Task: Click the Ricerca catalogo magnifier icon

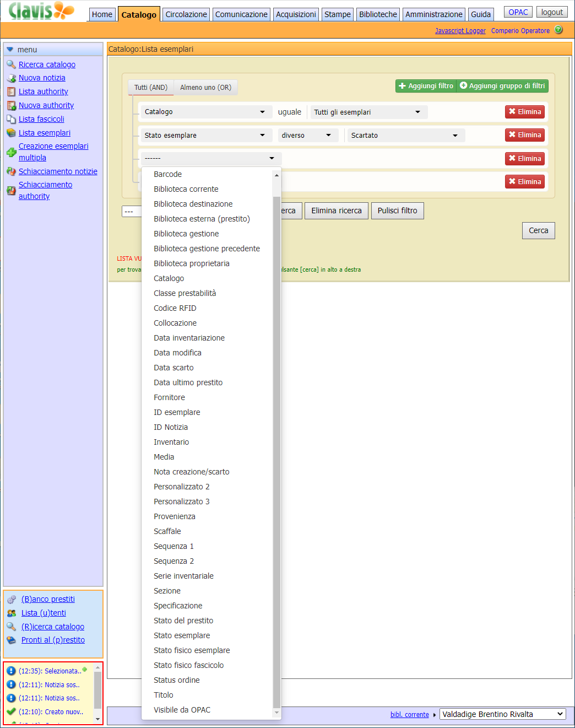Action: 11,64
